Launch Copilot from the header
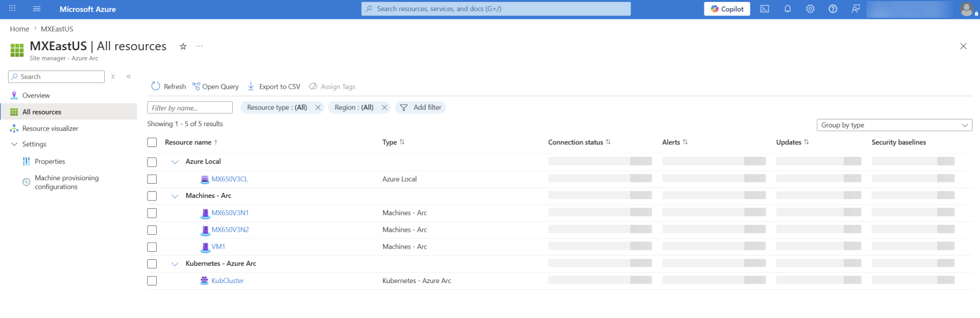The height and width of the screenshot is (318, 980). [x=727, y=9]
